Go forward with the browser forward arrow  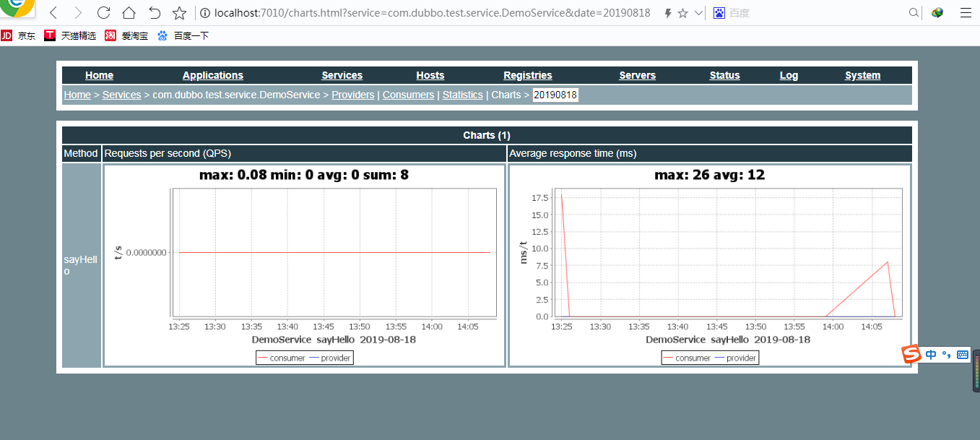click(78, 13)
